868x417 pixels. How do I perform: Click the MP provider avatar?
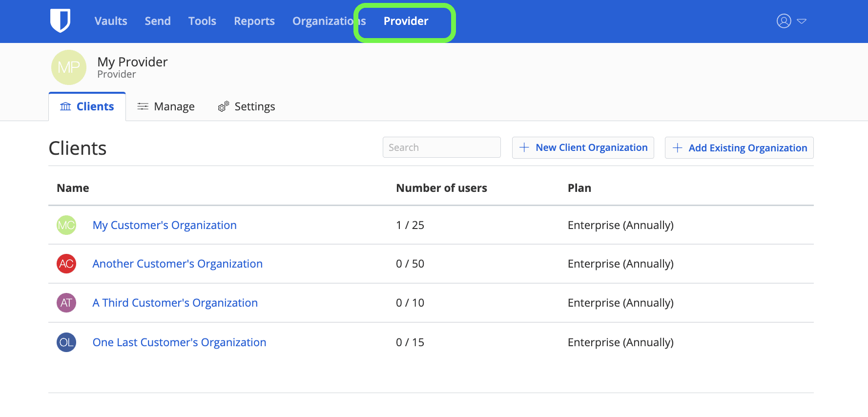point(69,67)
